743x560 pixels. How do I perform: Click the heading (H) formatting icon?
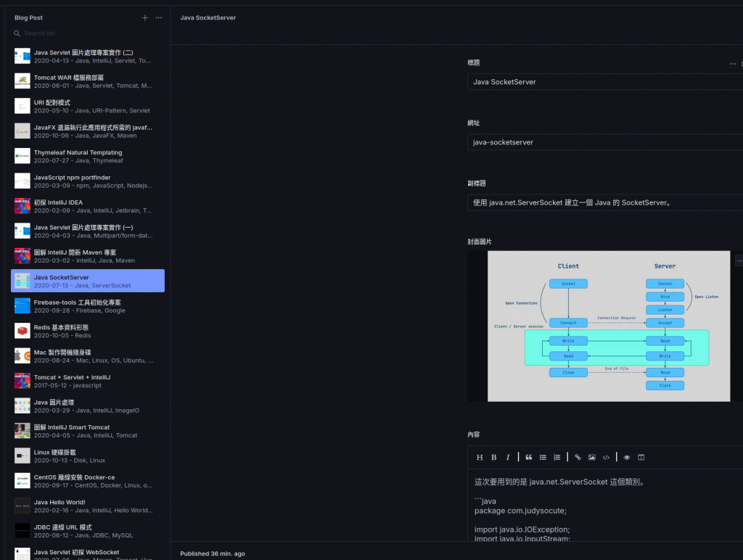(480, 457)
